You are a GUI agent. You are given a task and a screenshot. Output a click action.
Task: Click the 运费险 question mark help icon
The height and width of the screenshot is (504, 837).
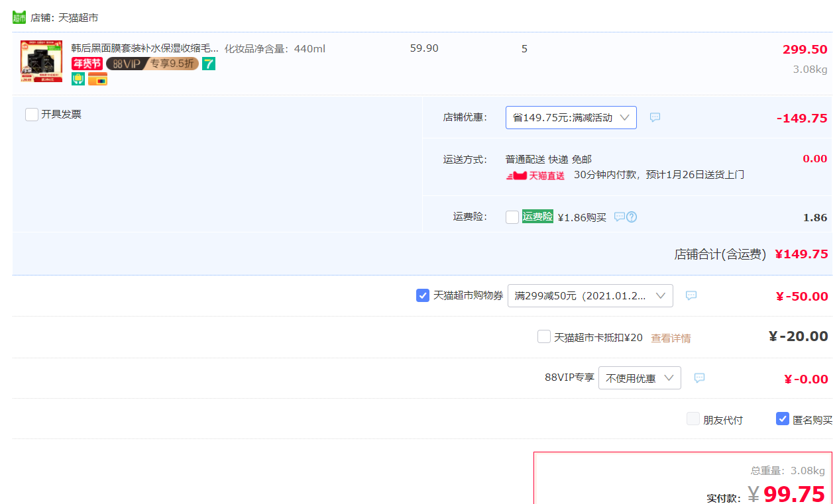[632, 217]
